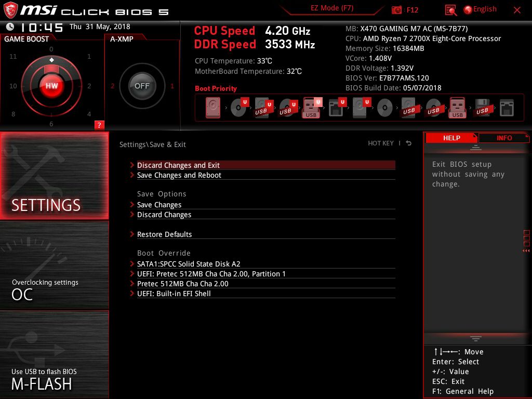532x399 pixels.
Task: Boot override to Pretec 512MB Cha Cha 2.00
Action: pyautogui.click(x=266, y=283)
